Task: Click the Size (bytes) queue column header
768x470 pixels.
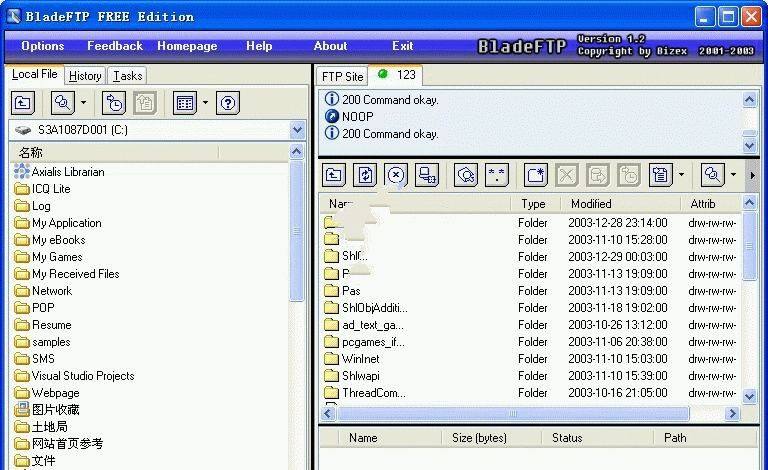Action: tap(491, 438)
